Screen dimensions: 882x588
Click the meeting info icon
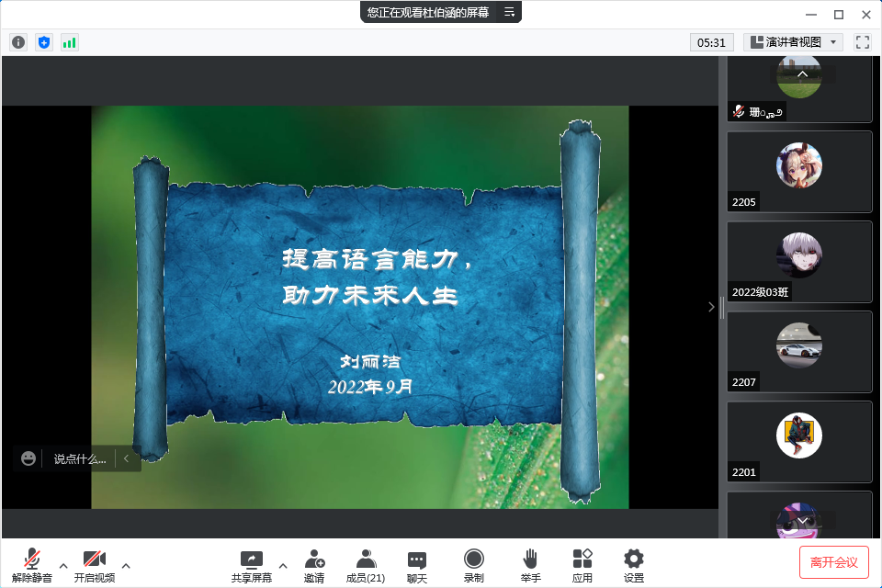[18, 42]
